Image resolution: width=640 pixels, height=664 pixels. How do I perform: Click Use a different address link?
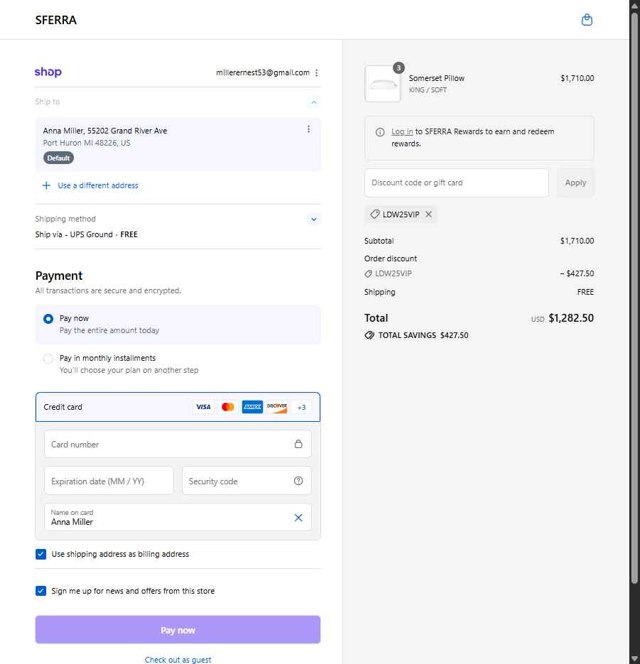click(98, 185)
